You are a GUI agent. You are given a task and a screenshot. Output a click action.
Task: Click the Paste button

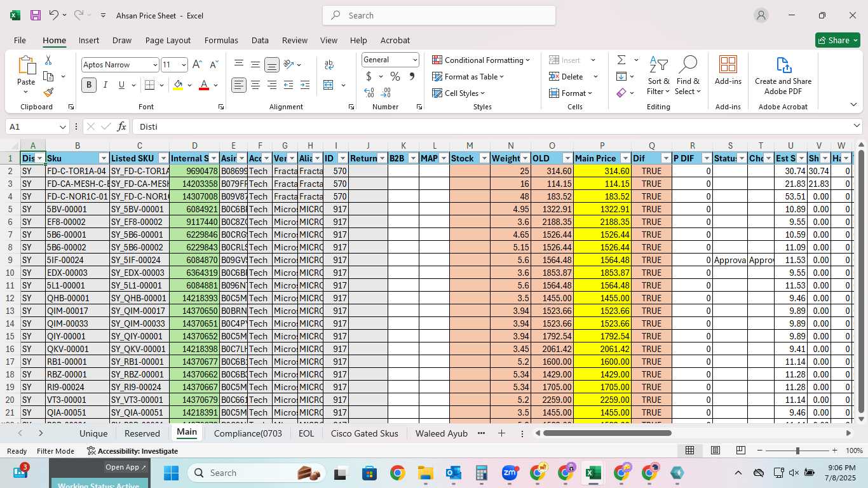click(x=26, y=76)
